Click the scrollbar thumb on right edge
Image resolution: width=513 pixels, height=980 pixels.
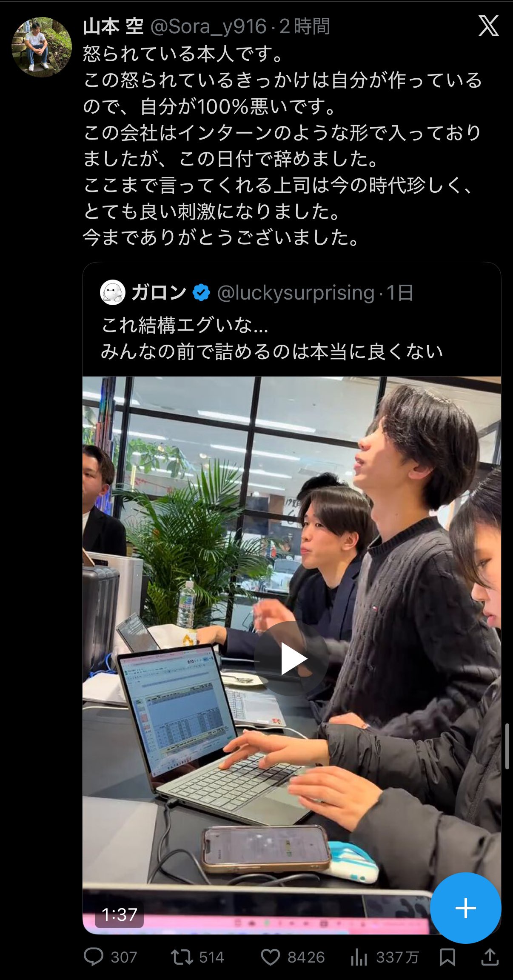507,746
